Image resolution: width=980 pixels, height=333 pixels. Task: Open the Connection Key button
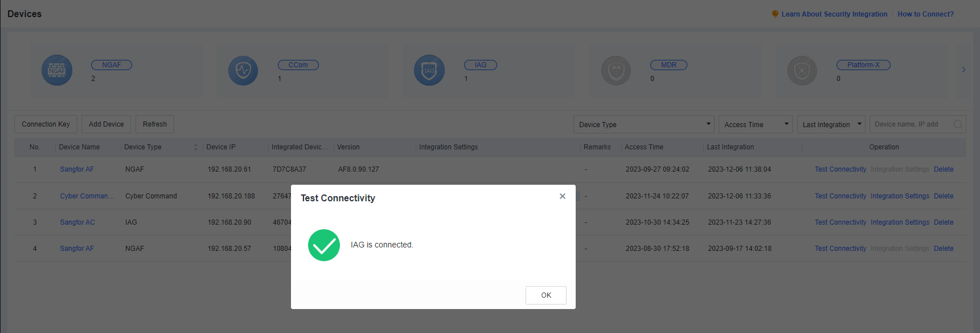pyautogui.click(x=46, y=124)
